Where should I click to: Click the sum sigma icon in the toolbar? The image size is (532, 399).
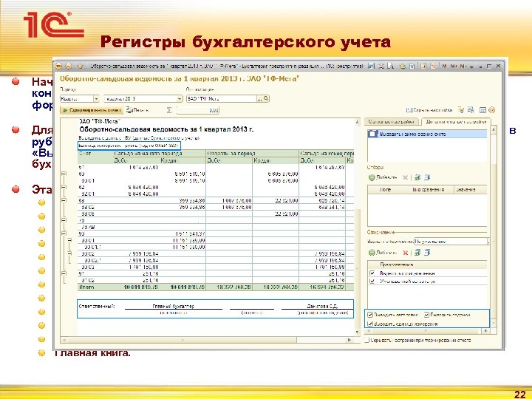[x=169, y=110]
